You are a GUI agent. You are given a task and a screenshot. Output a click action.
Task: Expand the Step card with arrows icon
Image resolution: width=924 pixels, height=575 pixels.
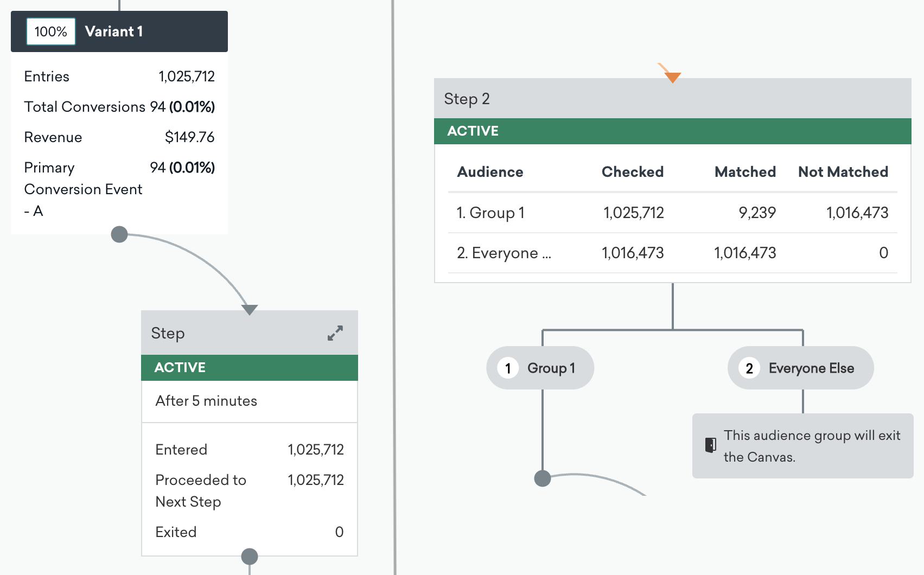pos(335,333)
